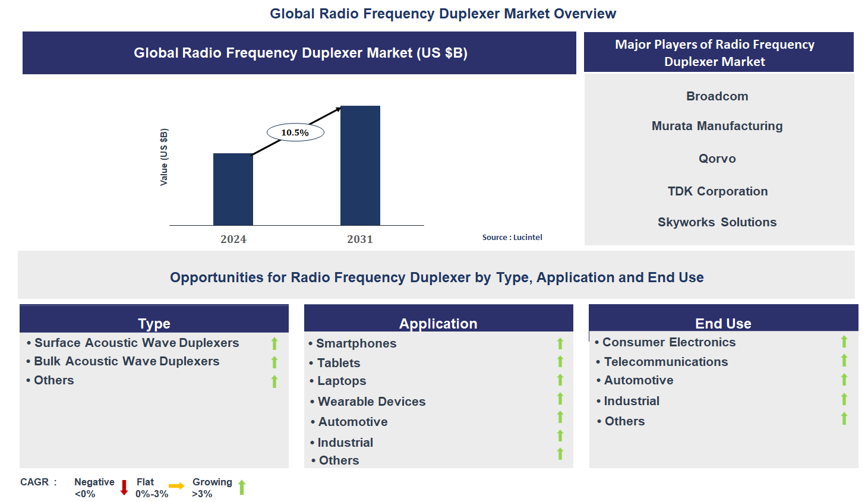This screenshot has height=502, width=868.
Task: Select the Type panel header
Action: (x=154, y=323)
